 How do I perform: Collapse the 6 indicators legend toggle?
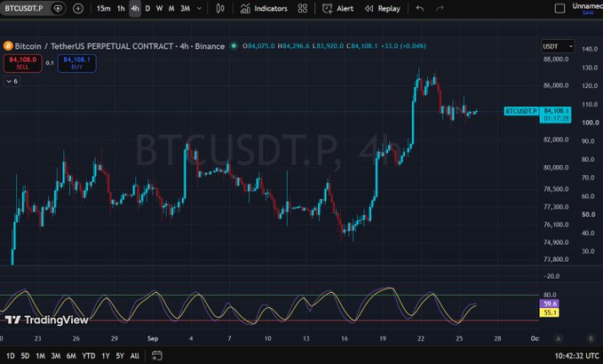12,81
